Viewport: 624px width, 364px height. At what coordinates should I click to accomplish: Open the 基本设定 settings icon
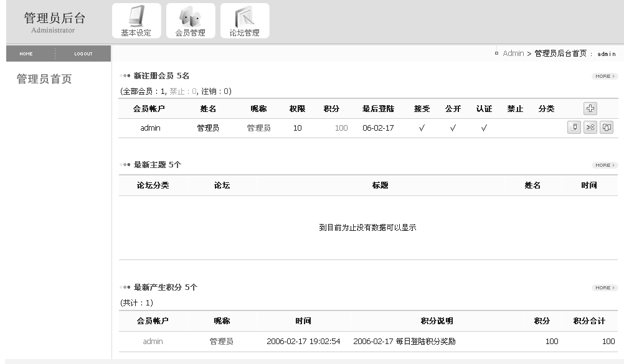click(x=136, y=21)
